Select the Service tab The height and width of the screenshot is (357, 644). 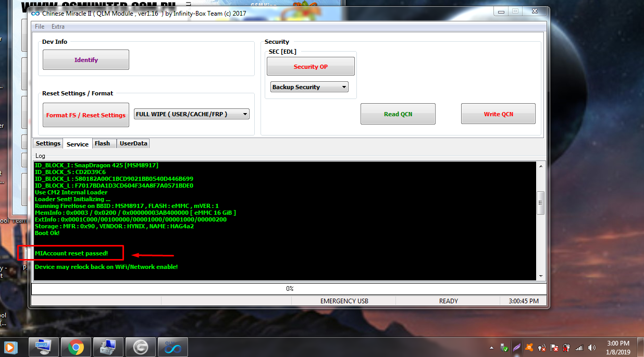(78, 144)
